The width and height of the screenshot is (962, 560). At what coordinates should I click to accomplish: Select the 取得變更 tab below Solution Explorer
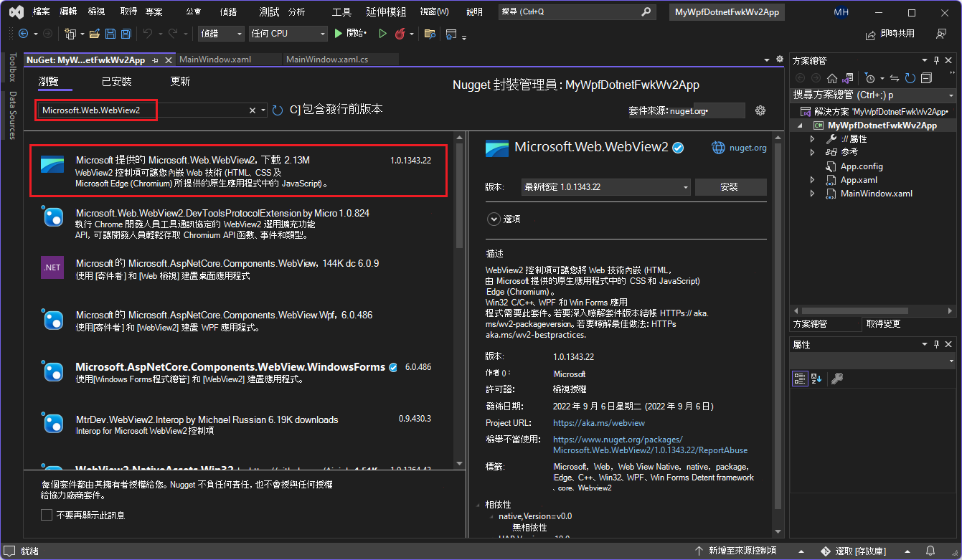click(x=882, y=324)
